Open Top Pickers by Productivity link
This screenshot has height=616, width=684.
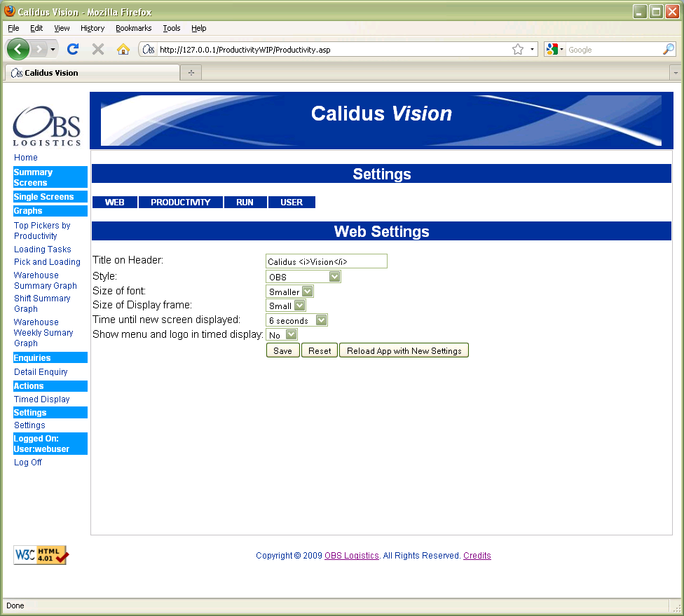(x=42, y=231)
